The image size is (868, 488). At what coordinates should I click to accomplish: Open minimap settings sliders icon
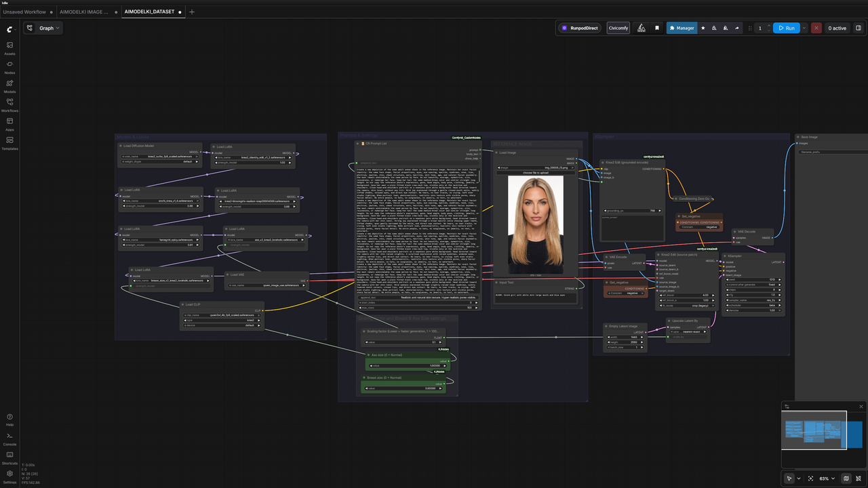(787, 407)
